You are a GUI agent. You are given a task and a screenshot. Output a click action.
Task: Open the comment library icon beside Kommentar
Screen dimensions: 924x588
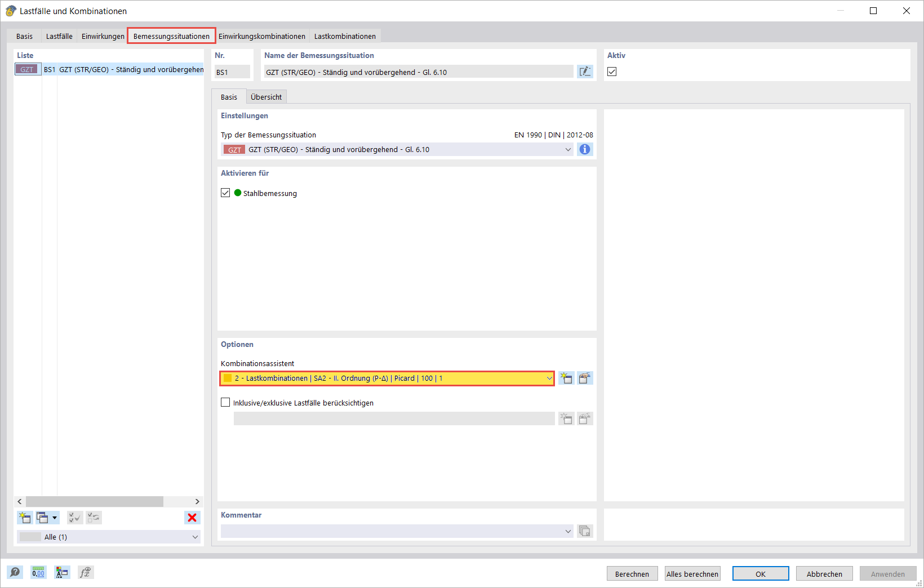click(x=585, y=531)
